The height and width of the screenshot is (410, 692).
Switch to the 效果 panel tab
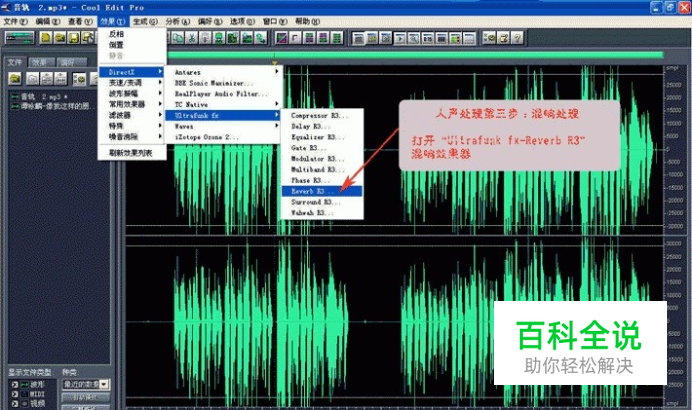click(41, 62)
